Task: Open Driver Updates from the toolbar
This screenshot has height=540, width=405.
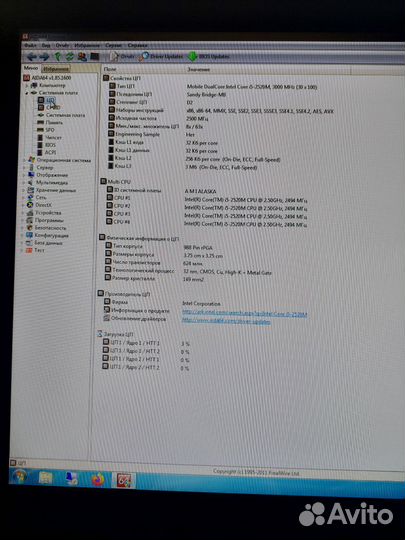Action: point(162,56)
